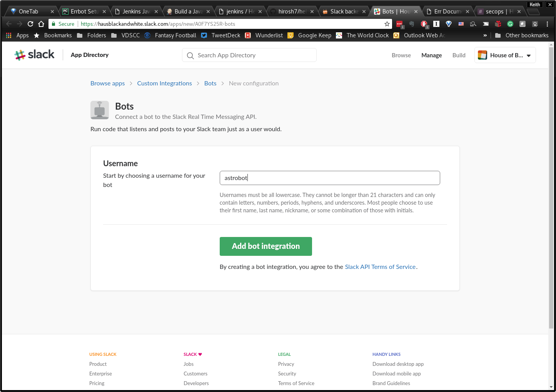The height and width of the screenshot is (392, 556).
Task: Focus the bot username input field
Action: pos(330,178)
